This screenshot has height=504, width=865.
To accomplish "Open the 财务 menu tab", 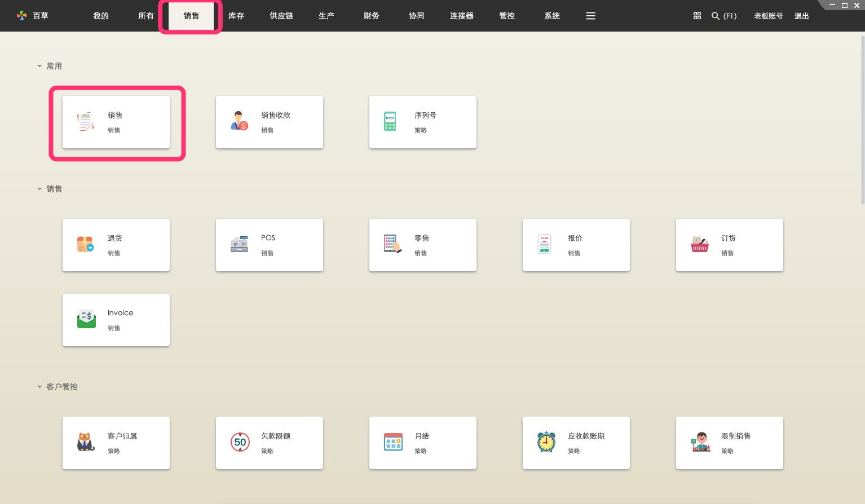I will click(x=372, y=16).
